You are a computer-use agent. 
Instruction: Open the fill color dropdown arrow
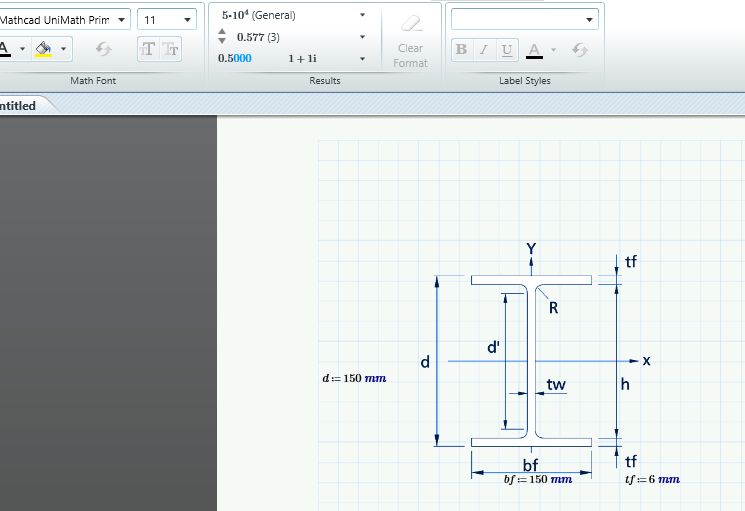(63, 49)
